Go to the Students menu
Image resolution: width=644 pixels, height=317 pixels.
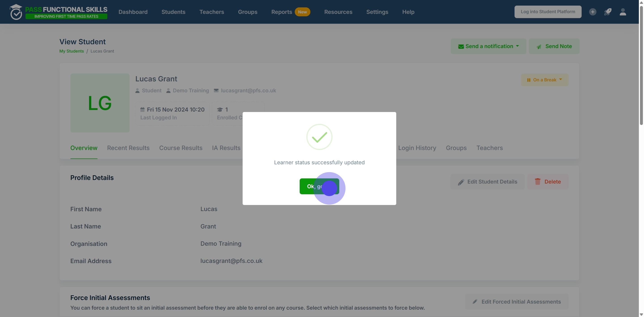pyautogui.click(x=173, y=12)
